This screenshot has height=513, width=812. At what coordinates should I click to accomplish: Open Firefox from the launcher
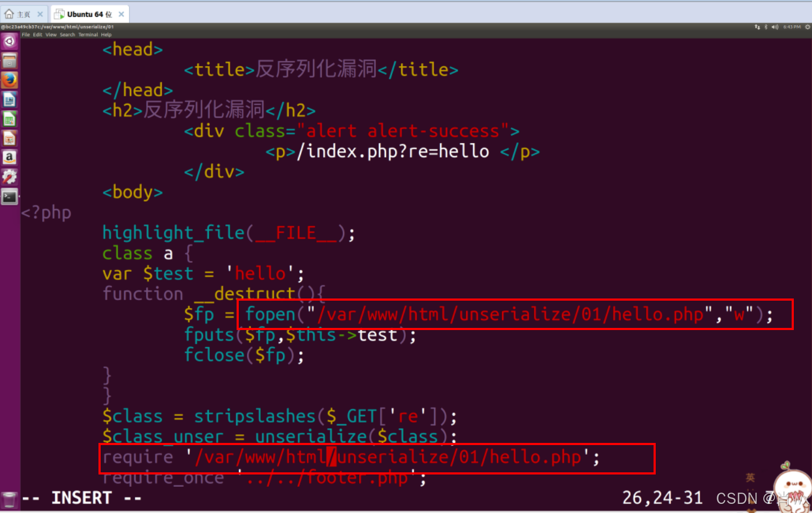coord(9,80)
